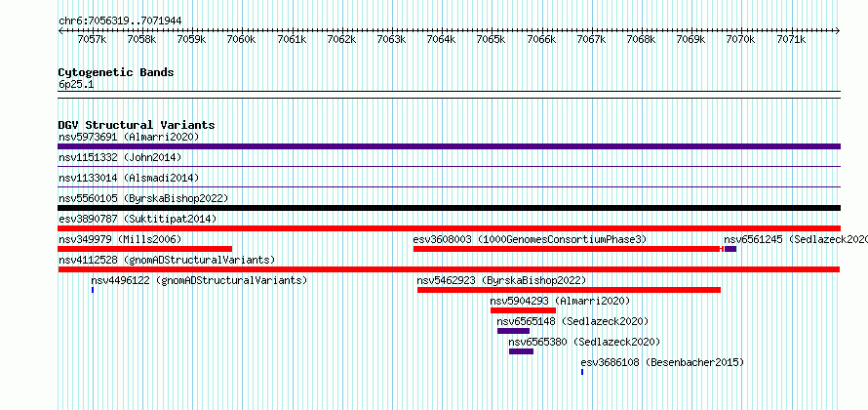Click nsv4496122 (gnomADStructuralVariants) label
The image size is (868, 410).
(x=199, y=280)
